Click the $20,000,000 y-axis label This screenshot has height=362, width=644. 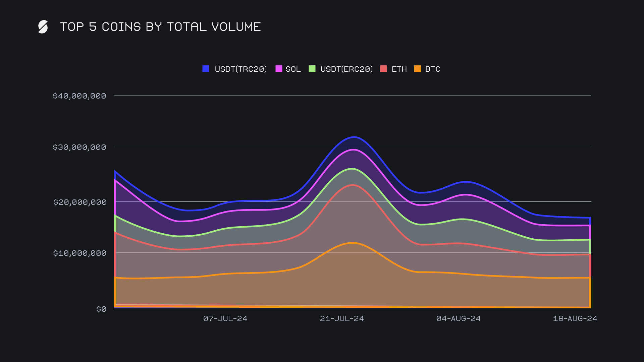[x=80, y=202]
